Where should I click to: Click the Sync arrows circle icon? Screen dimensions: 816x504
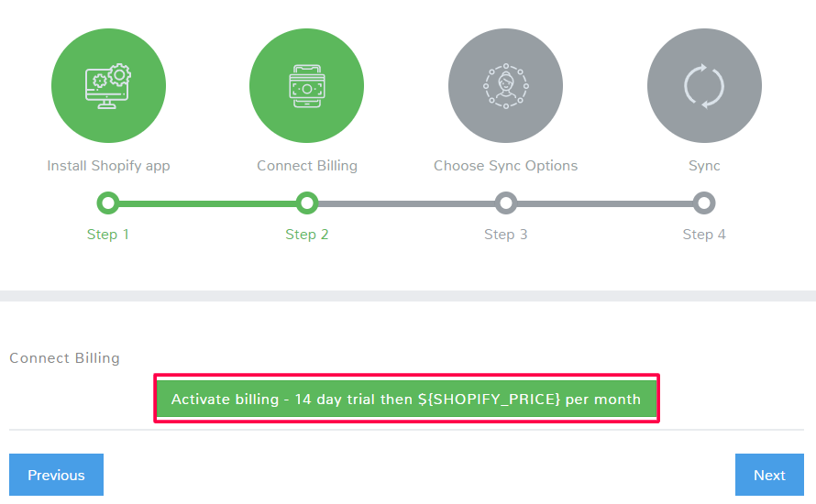click(x=704, y=86)
